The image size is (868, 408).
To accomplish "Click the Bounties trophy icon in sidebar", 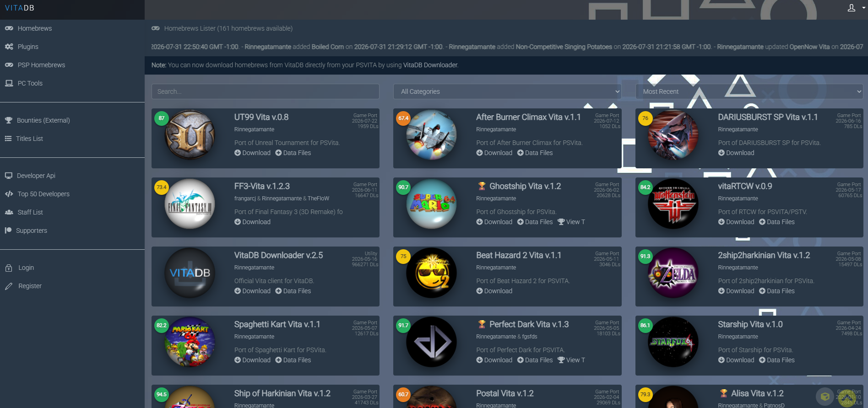I will click(8, 120).
